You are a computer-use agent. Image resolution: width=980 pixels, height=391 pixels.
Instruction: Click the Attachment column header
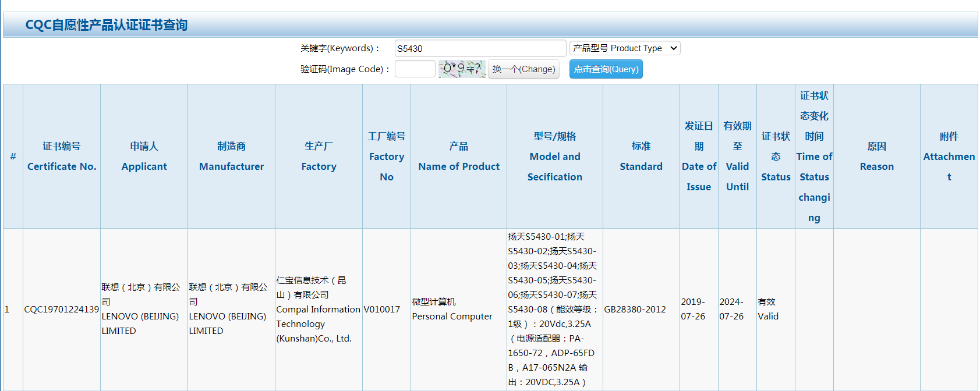[949, 156]
